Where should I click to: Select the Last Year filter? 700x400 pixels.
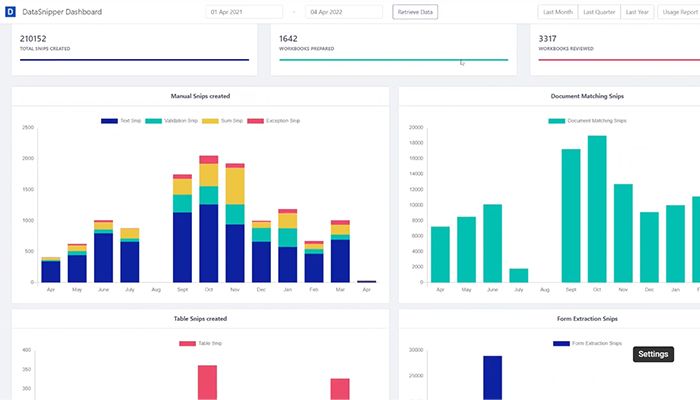tap(637, 12)
